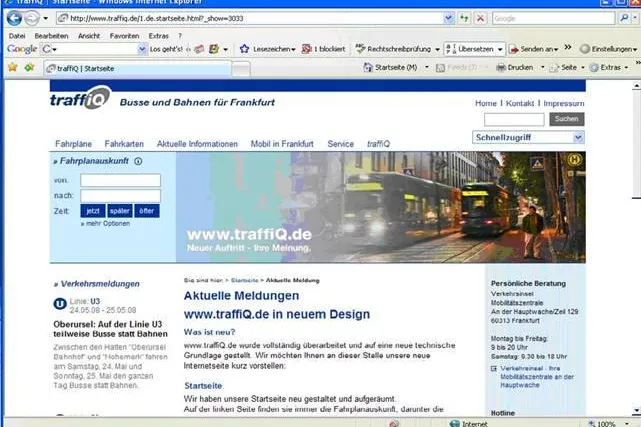
Task: Open the Fahrkarten navigation item
Action: click(x=124, y=144)
